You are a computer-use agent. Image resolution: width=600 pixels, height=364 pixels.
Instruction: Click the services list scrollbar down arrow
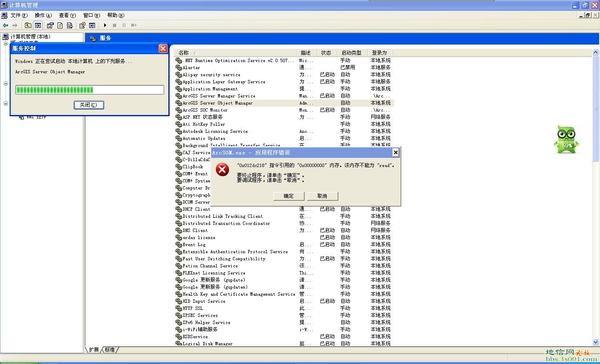[x=595, y=342]
